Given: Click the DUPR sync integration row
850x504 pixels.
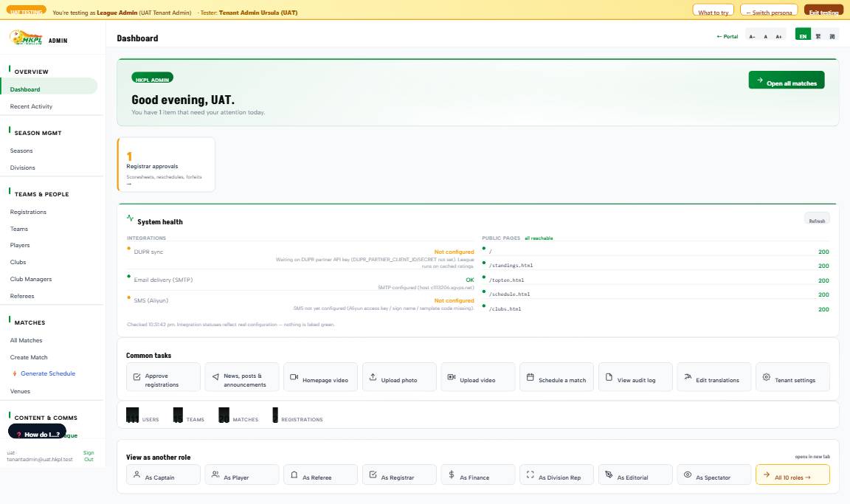Looking at the screenshot, I should coord(300,258).
